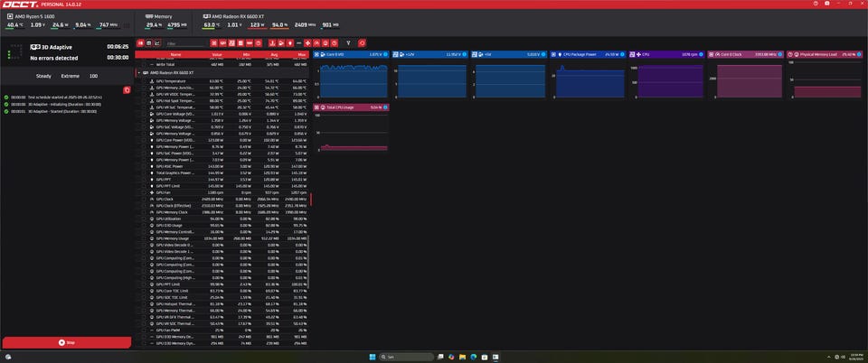Click the info icon on Physical Memory Load graph
Screen dimensions: 868x363
pyautogui.click(x=860, y=54)
